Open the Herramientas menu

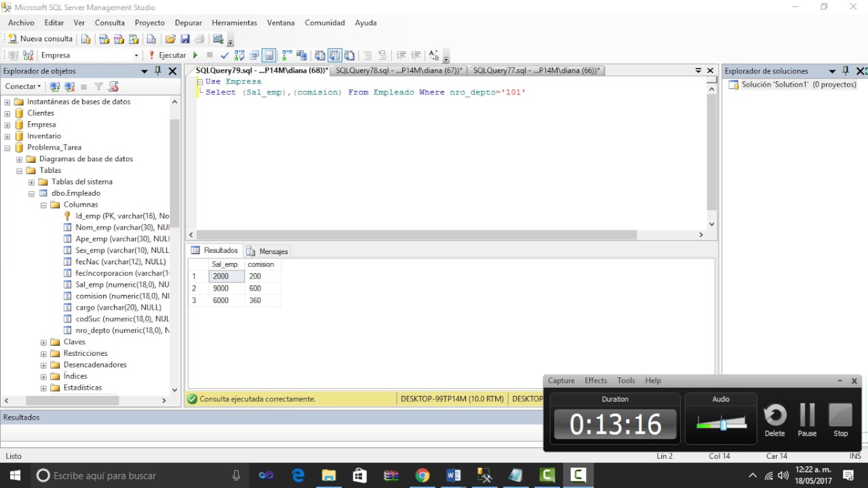pyautogui.click(x=235, y=22)
